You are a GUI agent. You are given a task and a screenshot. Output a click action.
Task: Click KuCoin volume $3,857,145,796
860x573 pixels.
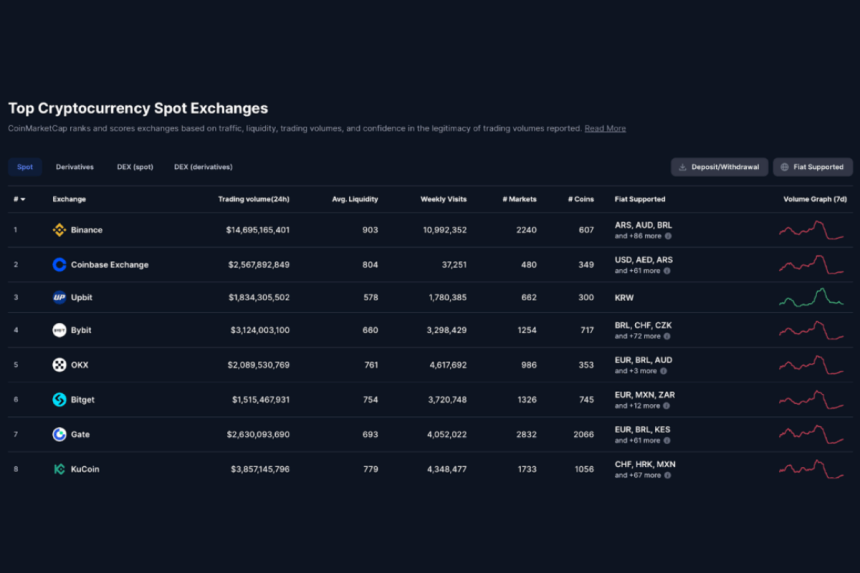[260, 469]
